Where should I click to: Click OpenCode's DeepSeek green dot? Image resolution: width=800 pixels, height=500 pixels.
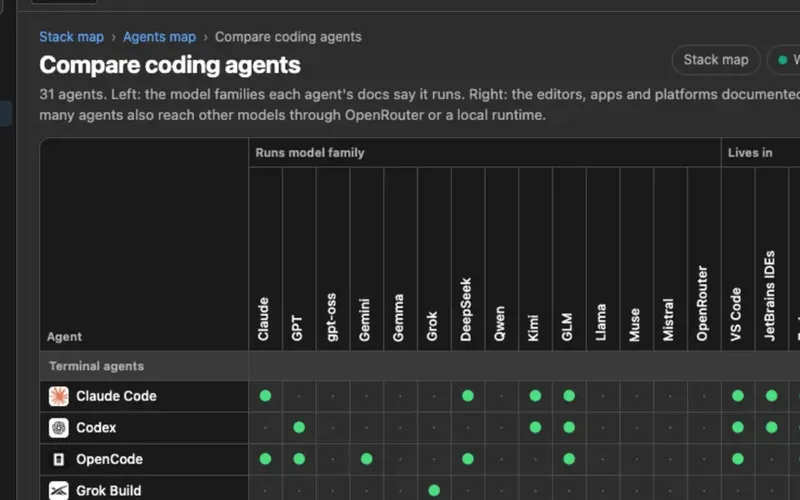[x=468, y=459]
